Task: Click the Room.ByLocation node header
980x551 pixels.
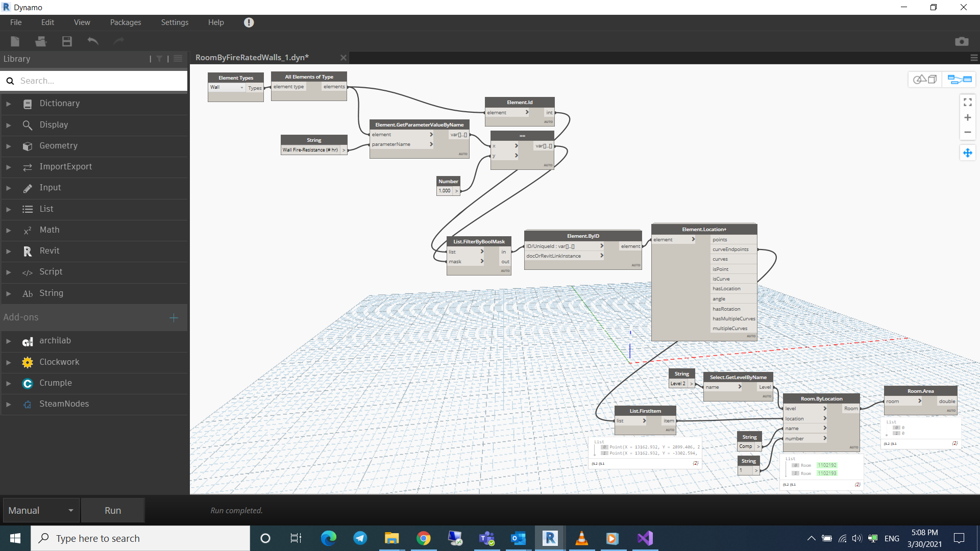Action: [x=821, y=398]
